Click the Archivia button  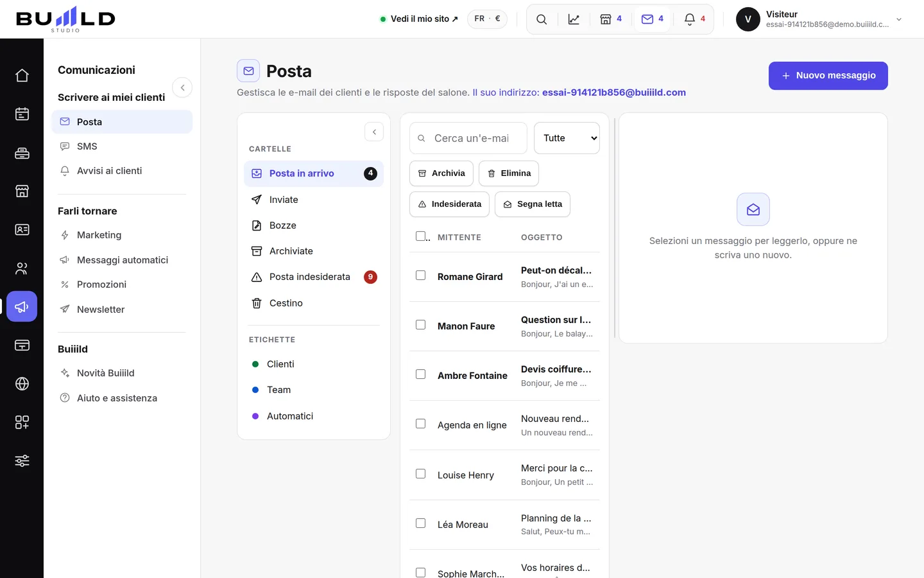[441, 173]
